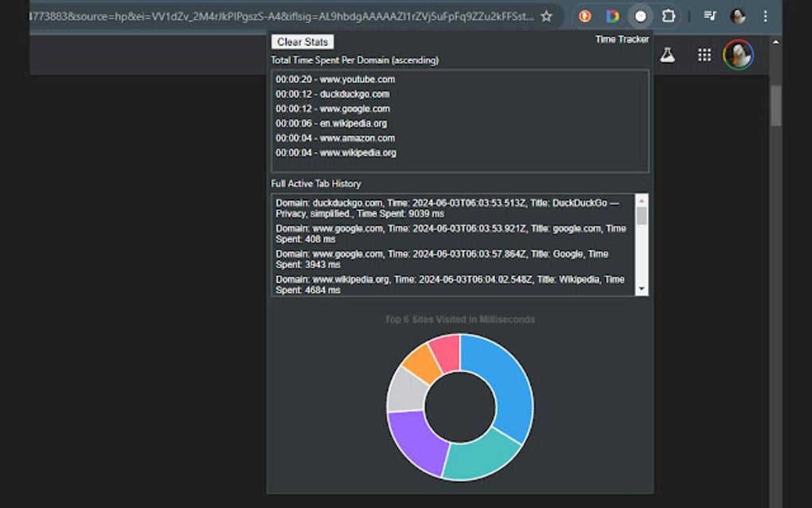This screenshot has width=812, height=508.
Task: Click the duck Google account avatar
Action: click(x=738, y=55)
